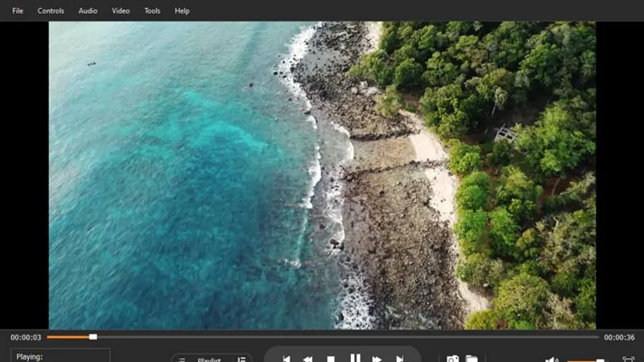Open the Controls menu
This screenshot has width=644, height=362.
tap(51, 11)
